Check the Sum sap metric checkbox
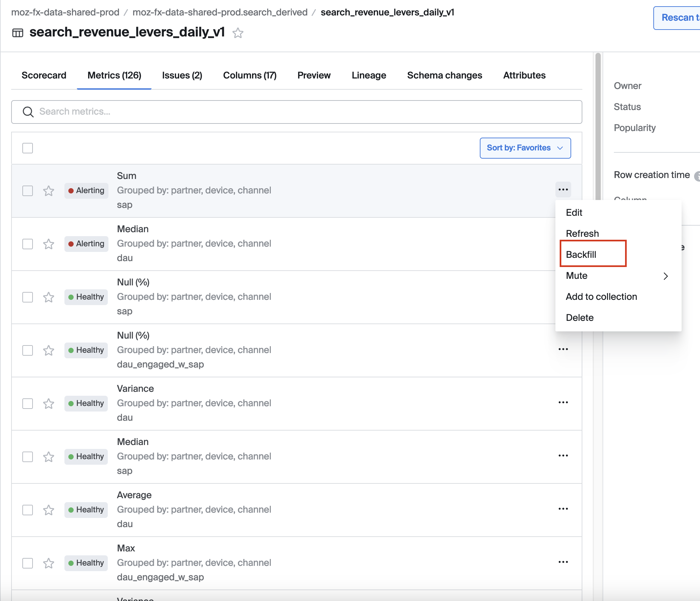The image size is (700, 601). (28, 191)
